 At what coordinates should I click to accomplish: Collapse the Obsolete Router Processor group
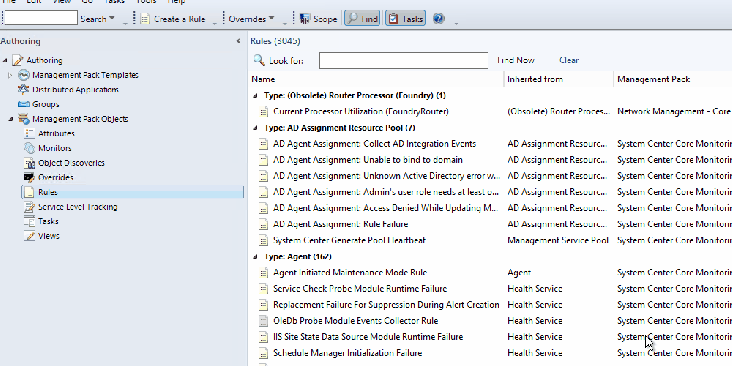255,96
